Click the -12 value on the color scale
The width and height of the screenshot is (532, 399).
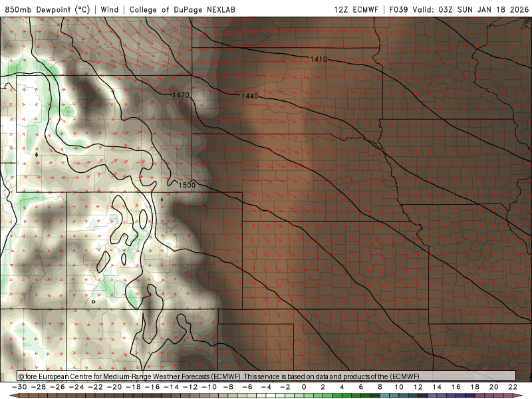coord(190,387)
